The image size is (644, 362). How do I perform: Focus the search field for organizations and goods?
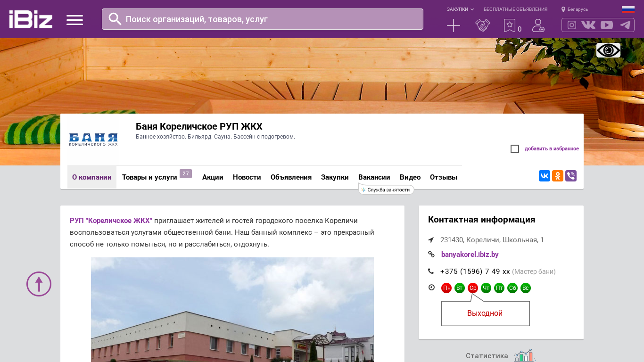tap(263, 19)
